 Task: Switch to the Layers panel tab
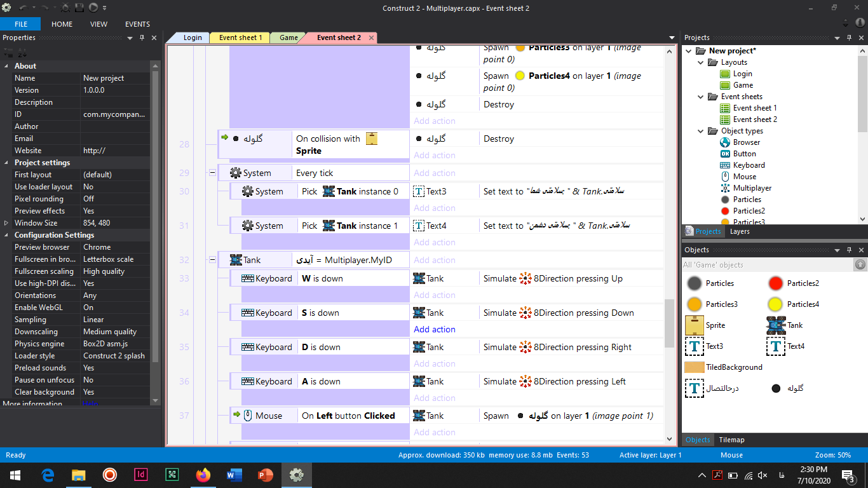coord(739,231)
